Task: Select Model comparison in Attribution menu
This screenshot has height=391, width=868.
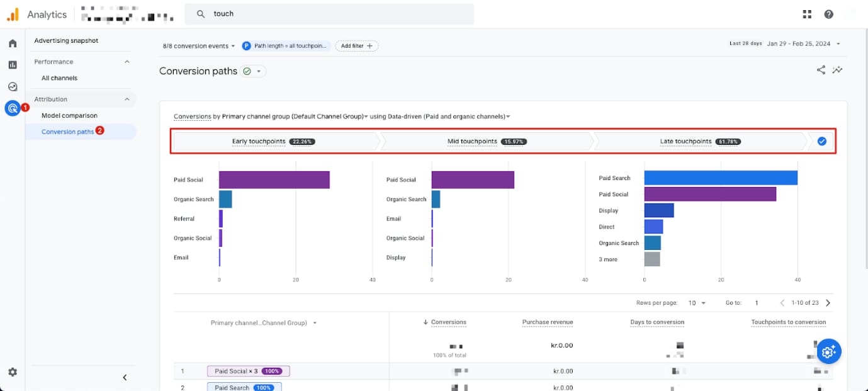Action: (x=69, y=116)
